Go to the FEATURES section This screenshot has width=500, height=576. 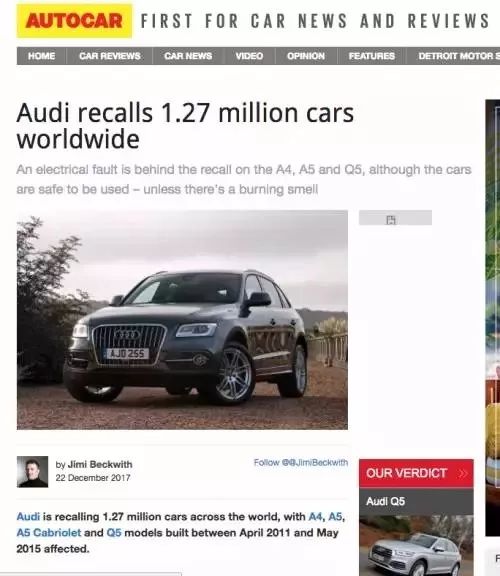click(371, 56)
